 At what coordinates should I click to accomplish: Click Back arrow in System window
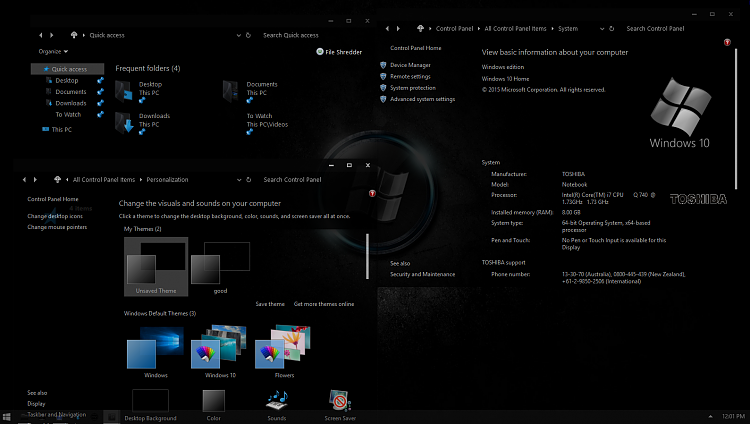[387, 29]
